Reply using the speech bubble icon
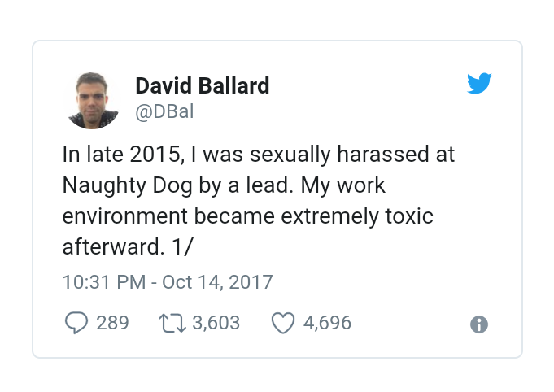Screen dimensions: 554x392 coord(76,323)
